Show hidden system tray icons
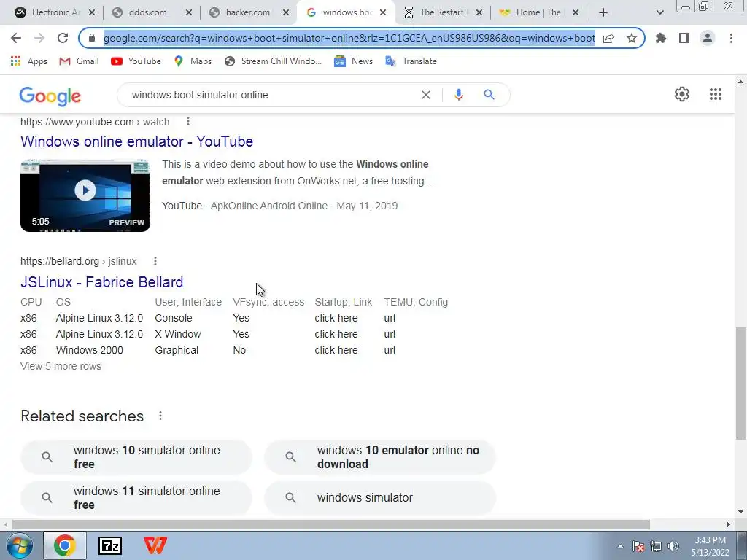This screenshot has height=560, width=747. pyautogui.click(x=620, y=546)
